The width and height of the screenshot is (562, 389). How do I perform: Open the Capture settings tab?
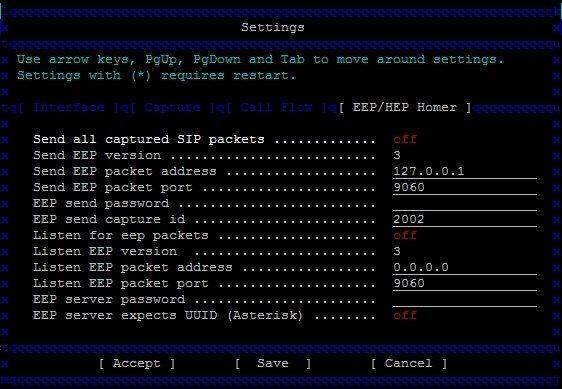[x=172, y=107]
